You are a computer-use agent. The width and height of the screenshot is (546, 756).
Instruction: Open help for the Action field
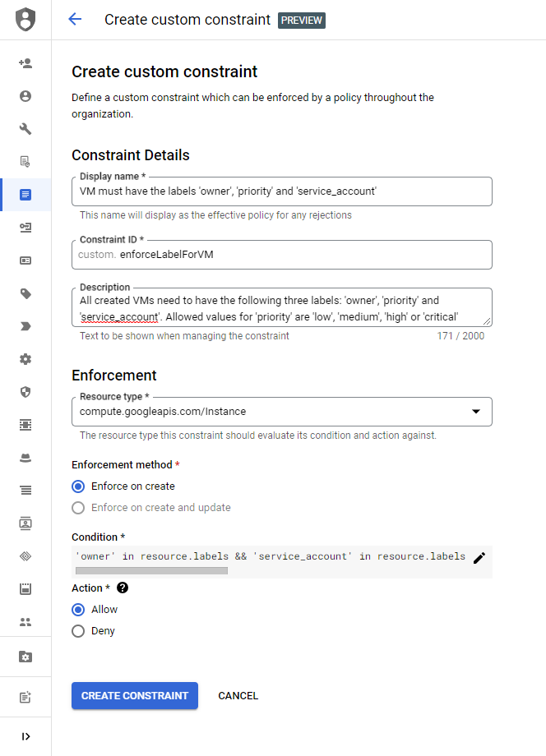(x=122, y=588)
